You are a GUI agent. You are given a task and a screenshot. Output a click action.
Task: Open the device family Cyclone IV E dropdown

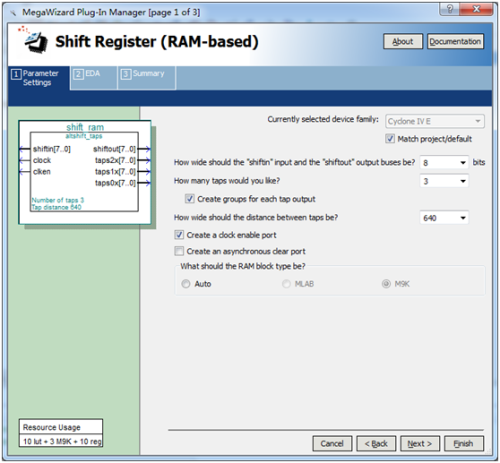(435, 121)
